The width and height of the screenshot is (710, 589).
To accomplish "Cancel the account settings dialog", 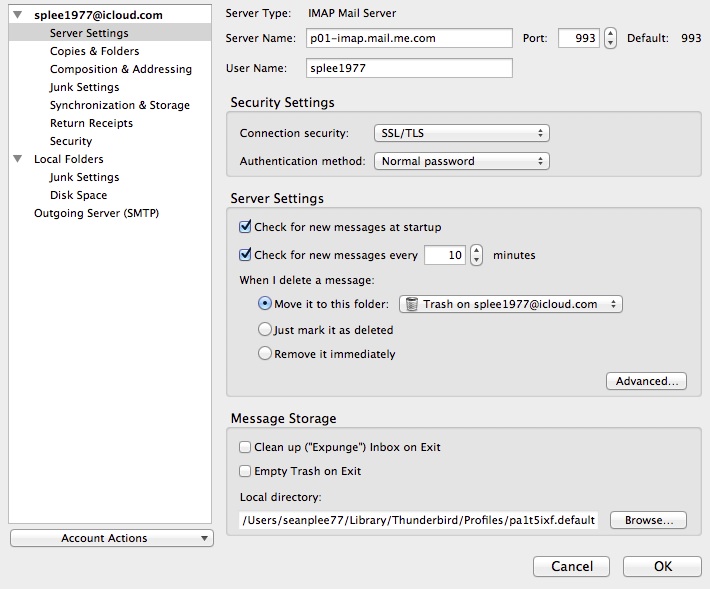I will click(x=571, y=566).
